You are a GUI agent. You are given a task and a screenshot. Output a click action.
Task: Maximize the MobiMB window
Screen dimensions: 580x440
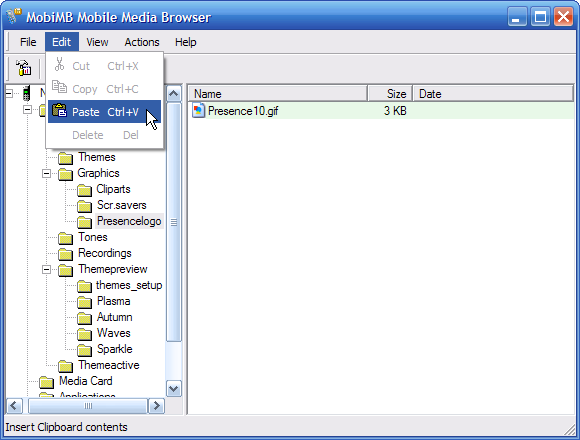click(x=540, y=17)
